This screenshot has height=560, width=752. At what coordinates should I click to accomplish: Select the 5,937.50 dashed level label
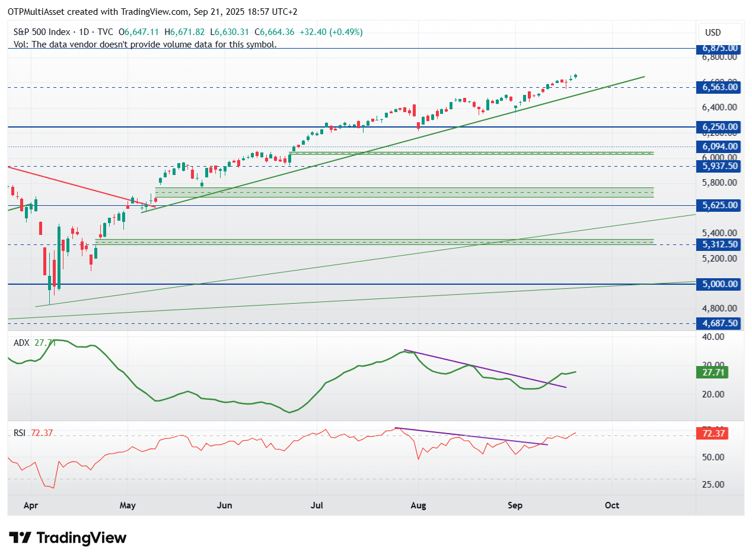pyautogui.click(x=720, y=166)
